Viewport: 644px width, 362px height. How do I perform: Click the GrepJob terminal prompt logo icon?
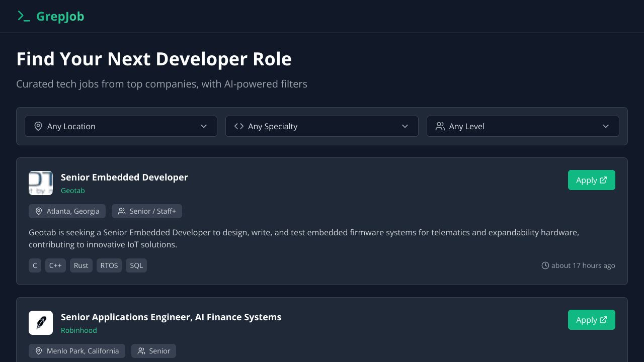[24, 16]
